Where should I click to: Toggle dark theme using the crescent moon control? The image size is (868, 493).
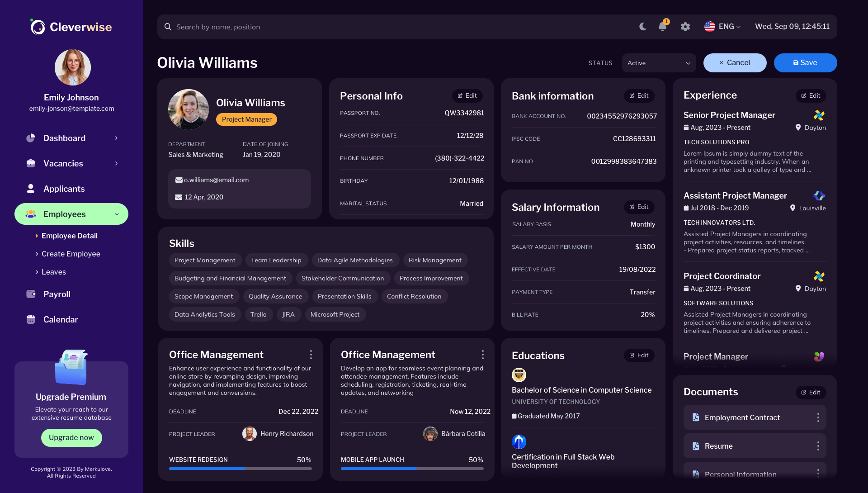pyautogui.click(x=642, y=27)
